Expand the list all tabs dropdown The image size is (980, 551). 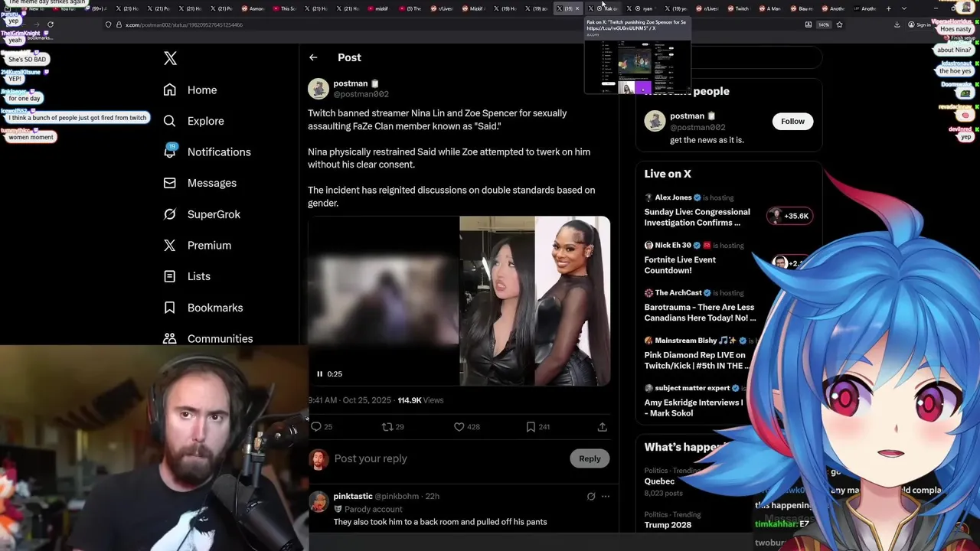904,8
